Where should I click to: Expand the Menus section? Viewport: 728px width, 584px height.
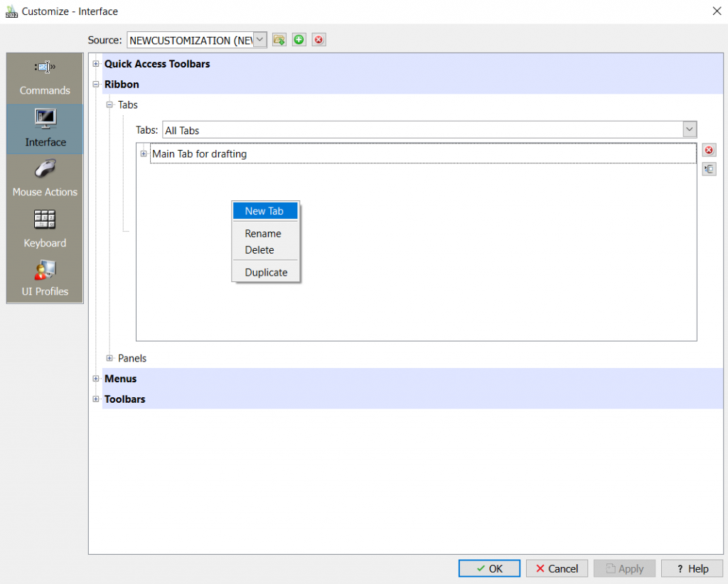pyautogui.click(x=96, y=379)
